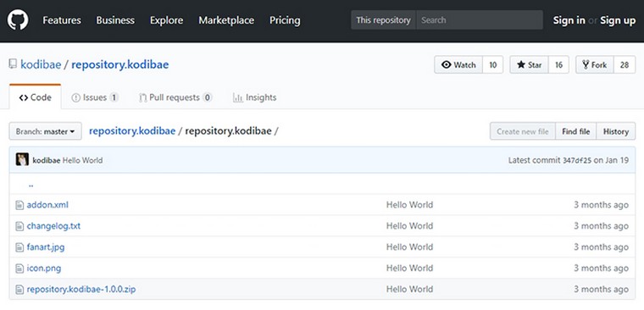The image size is (644, 310).
Task: Open Hello World commit for addon.xml
Action: tap(409, 204)
